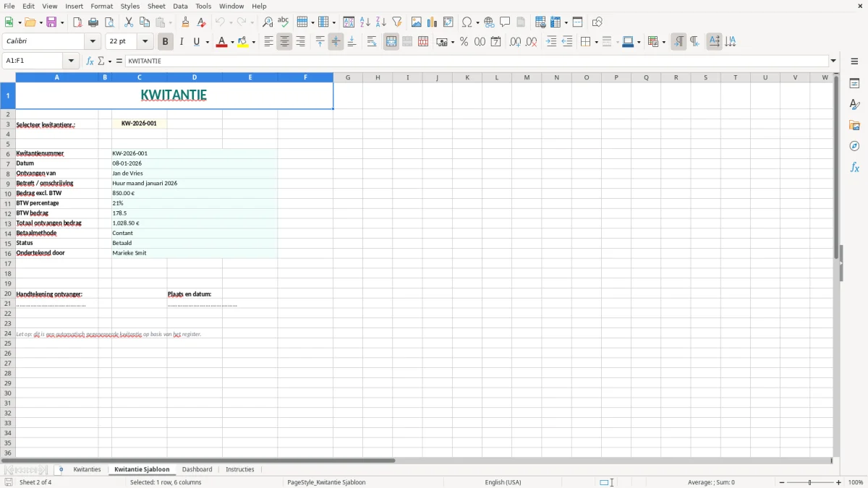Image resolution: width=868 pixels, height=488 pixels.
Task: Click the zoom slider handle
Action: (x=810, y=482)
